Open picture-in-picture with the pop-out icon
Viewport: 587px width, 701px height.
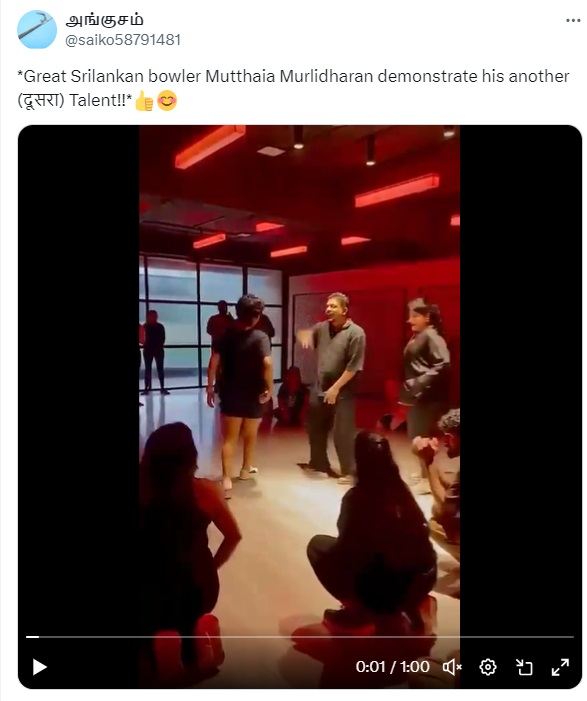[x=524, y=667]
